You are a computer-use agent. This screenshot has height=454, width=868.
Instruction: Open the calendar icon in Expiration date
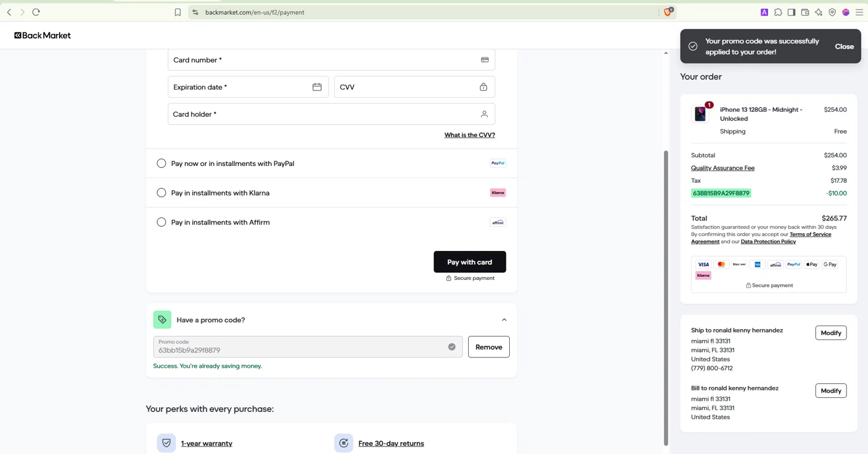pyautogui.click(x=317, y=87)
